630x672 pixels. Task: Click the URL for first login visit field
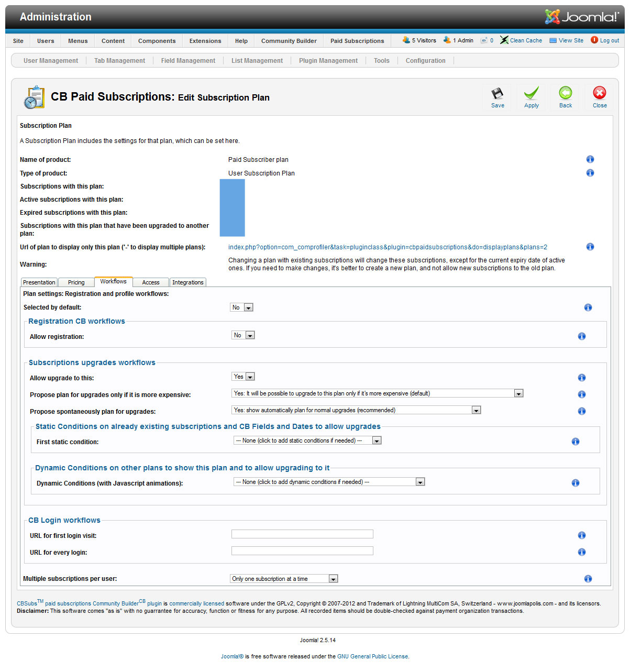302,534
